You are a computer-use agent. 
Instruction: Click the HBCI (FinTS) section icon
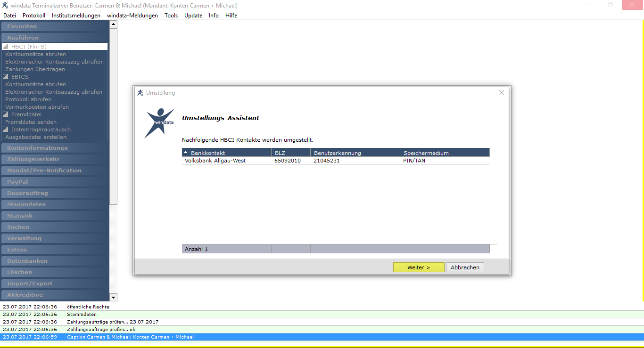pyautogui.click(x=6, y=47)
